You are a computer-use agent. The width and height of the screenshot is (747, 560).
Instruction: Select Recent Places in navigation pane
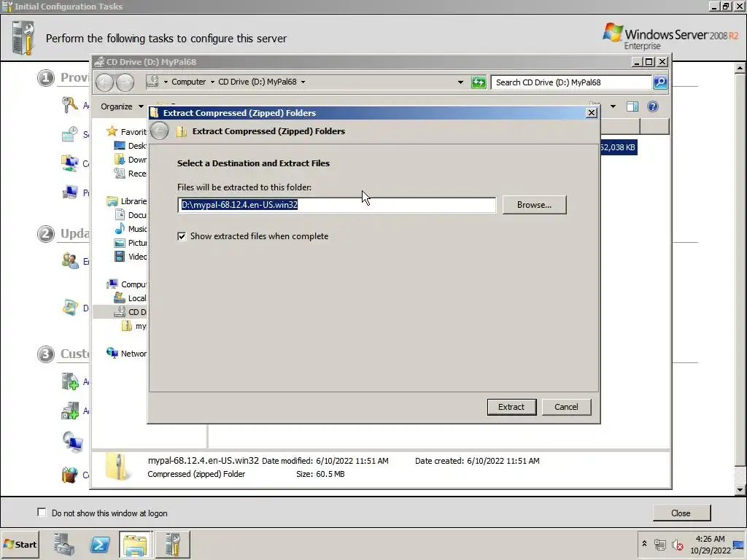(131, 174)
